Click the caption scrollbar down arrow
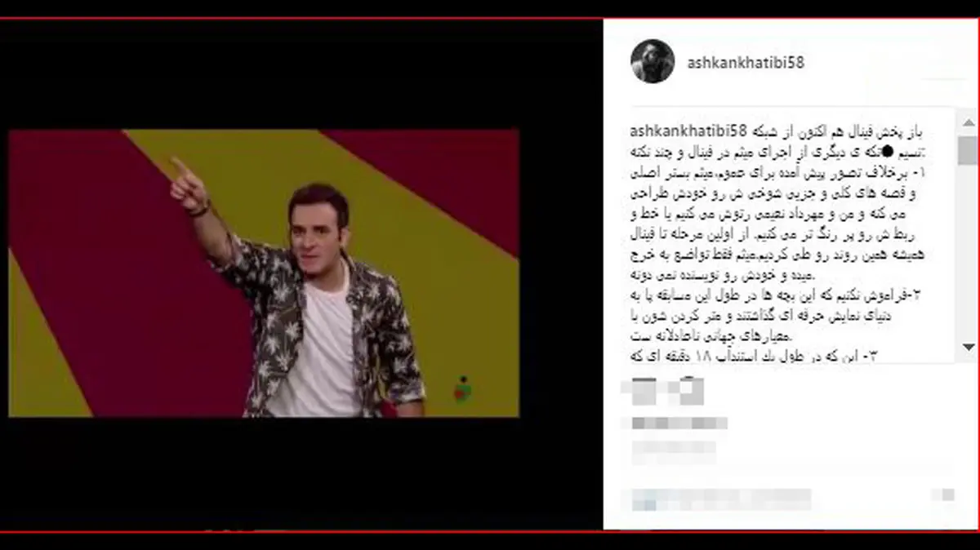Image resolution: width=980 pixels, height=550 pixels. [968, 346]
